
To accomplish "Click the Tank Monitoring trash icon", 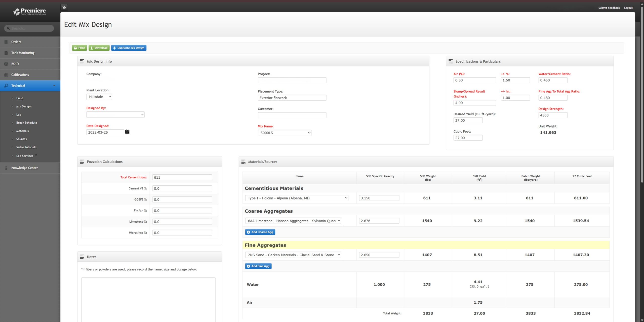I will (6, 53).
